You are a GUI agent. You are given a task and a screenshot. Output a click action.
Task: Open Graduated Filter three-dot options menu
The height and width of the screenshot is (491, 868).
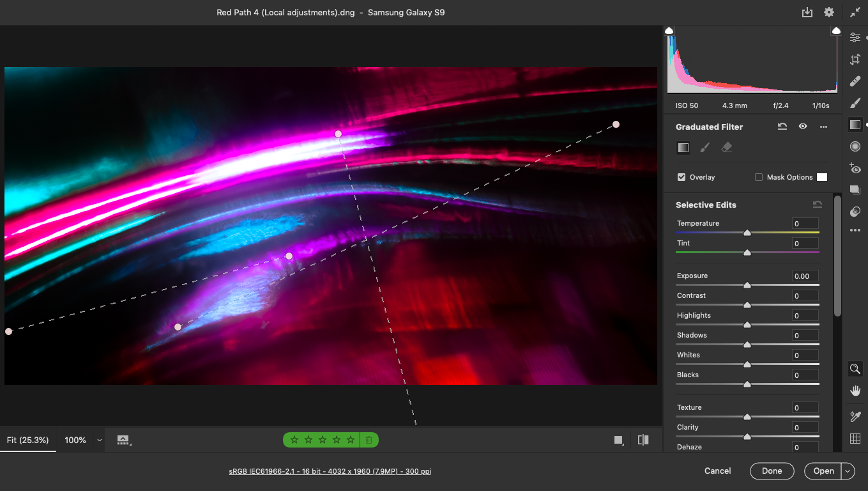tap(824, 127)
